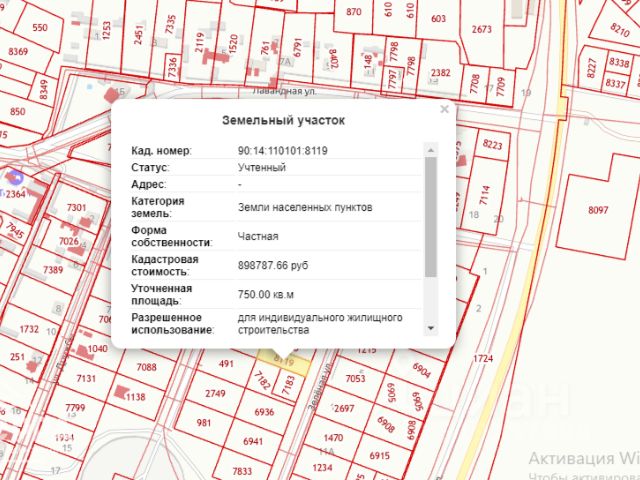Select parcel 7183 on the map
The width and height of the screenshot is (640, 480).
[287, 385]
